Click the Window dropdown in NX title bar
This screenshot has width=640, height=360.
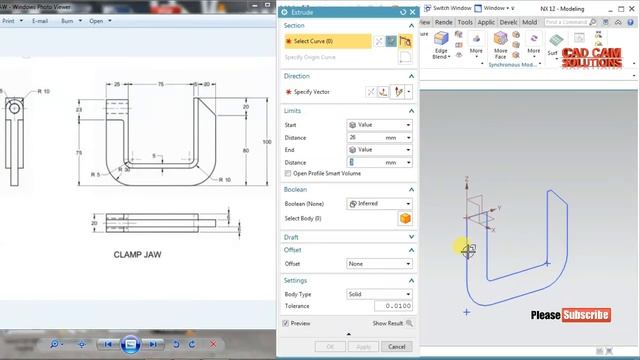(494, 8)
